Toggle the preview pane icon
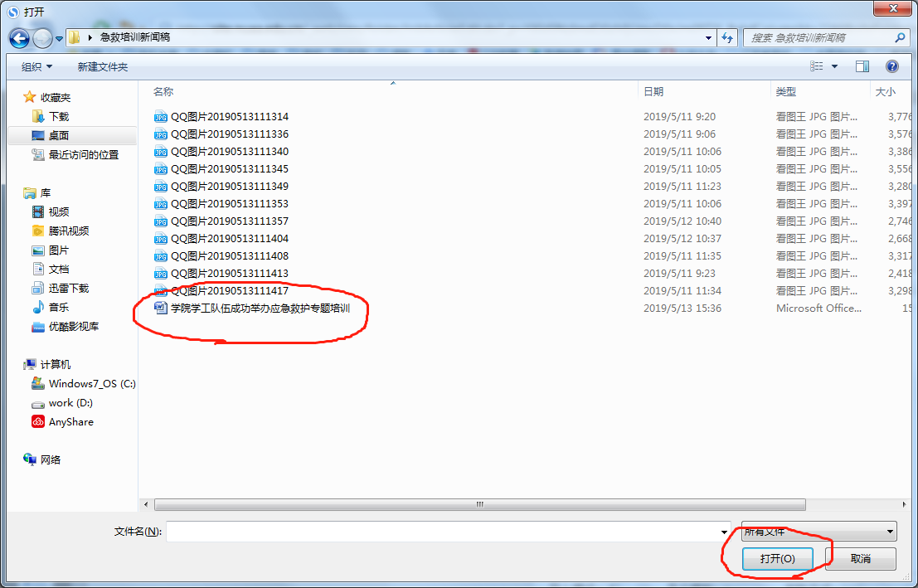 pyautogui.click(x=862, y=66)
